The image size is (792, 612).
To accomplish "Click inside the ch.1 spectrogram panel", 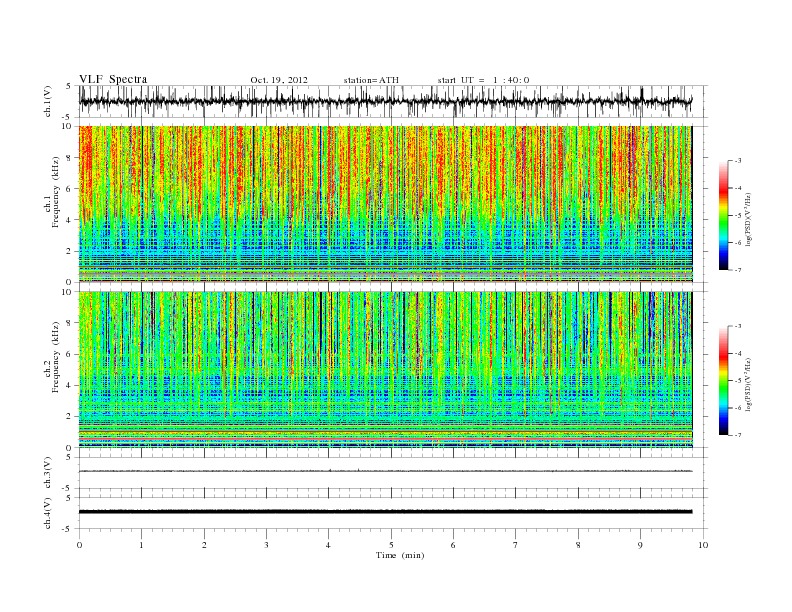I will pyautogui.click(x=385, y=204).
